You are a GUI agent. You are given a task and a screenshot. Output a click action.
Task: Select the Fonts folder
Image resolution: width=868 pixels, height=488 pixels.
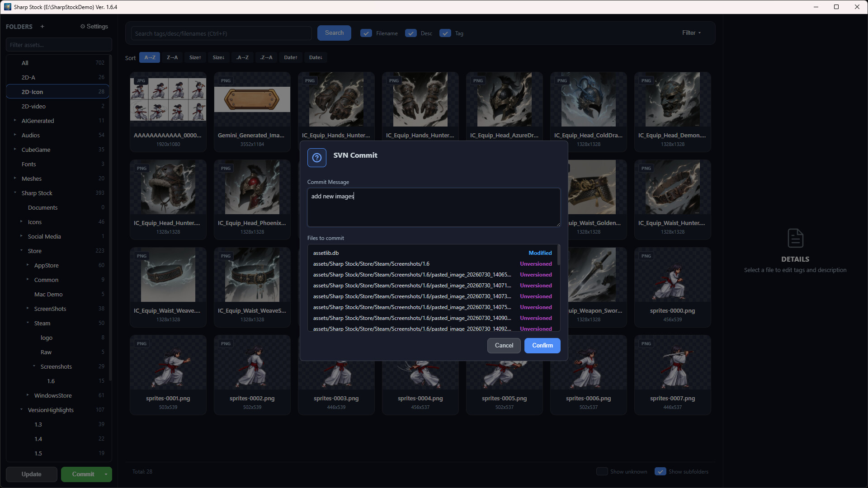(x=57, y=164)
